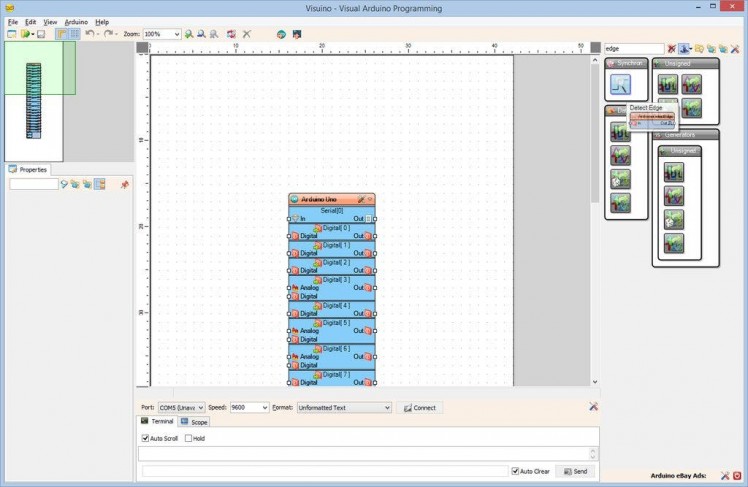The width and height of the screenshot is (748, 487).
Task: Disable the Auto Scroll checkbox
Action: (145, 438)
